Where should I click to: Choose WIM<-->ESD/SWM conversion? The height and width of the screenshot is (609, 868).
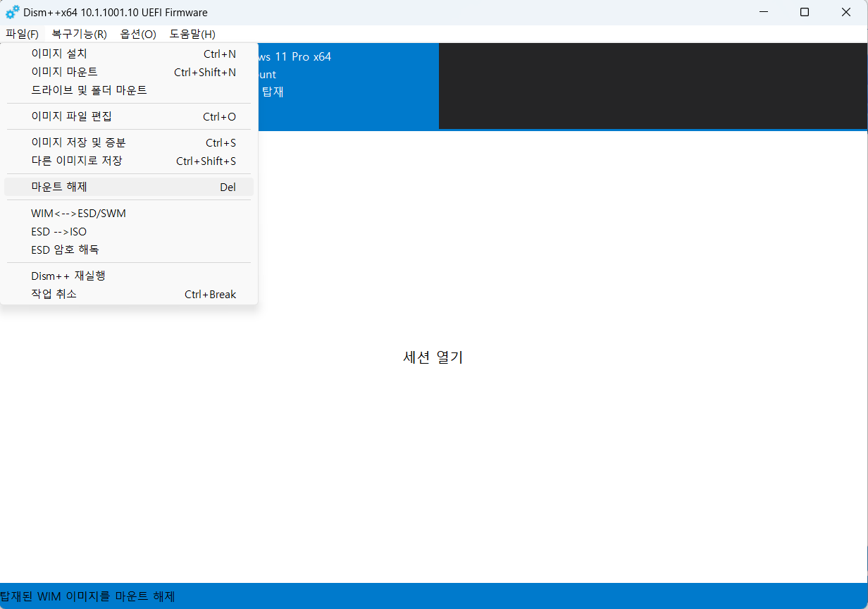pyautogui.click(x=129, y=213)
